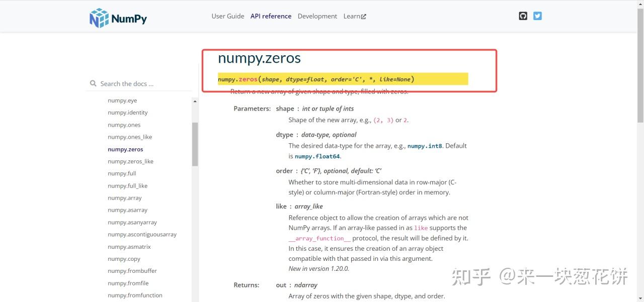This screenshot has width=644, height=302.
Task: Click the sidebar scroll-up arrow
Action: pyautogui.click(x=195, y=100)
